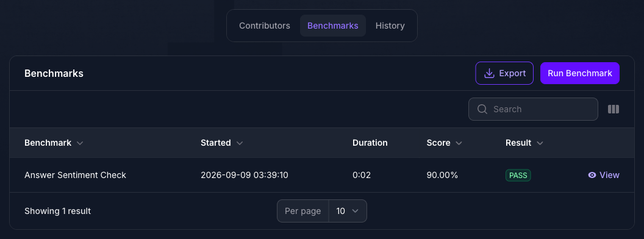This screenshot has width=644, height=239.
Task: Click the Showing 1 result text
Action: [57, 211]
